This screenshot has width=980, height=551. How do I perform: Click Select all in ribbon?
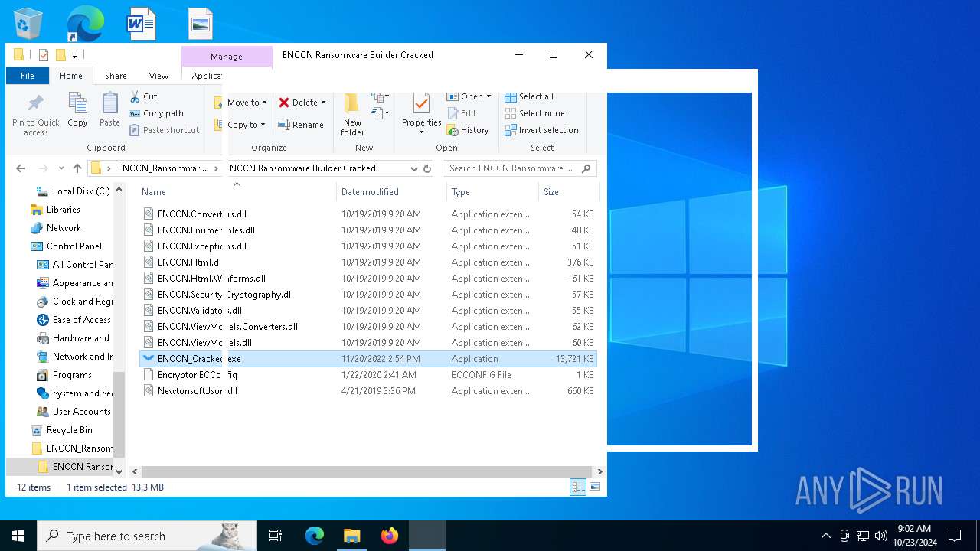529,96
